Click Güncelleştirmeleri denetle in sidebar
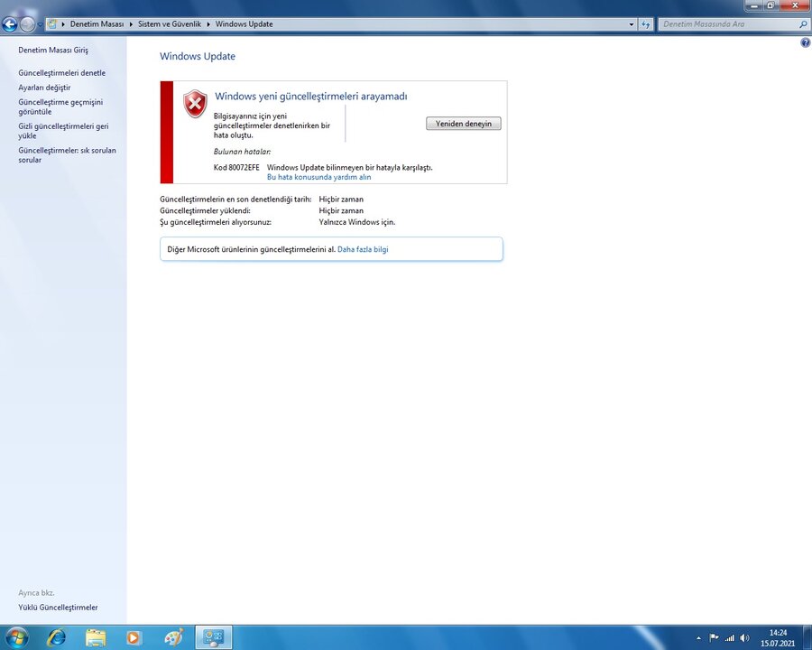 tap(61, 73)
